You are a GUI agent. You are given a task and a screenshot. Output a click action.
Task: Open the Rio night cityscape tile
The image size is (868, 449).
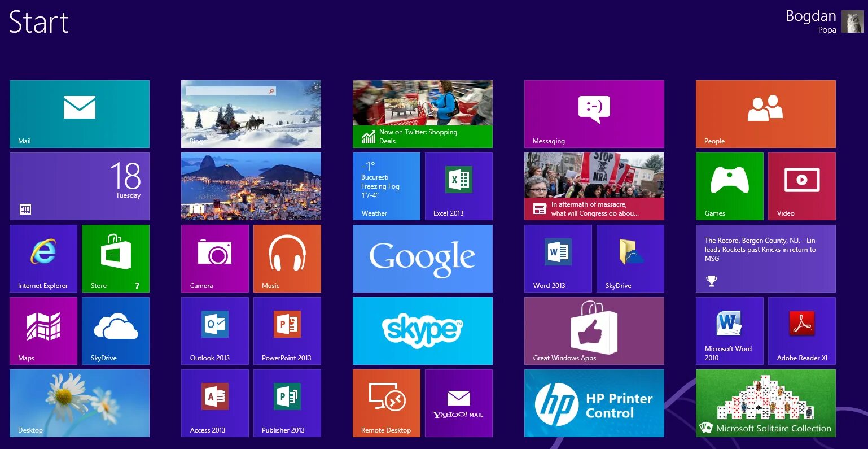[x=251, y=186]
